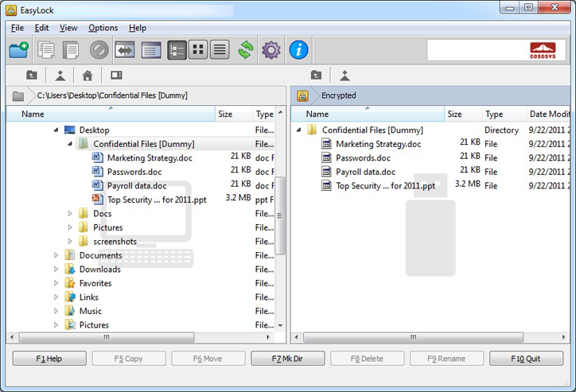
Task: Click Word icon of left Passwords.doc
Action: pyautogui.click(x=97, y=172)
